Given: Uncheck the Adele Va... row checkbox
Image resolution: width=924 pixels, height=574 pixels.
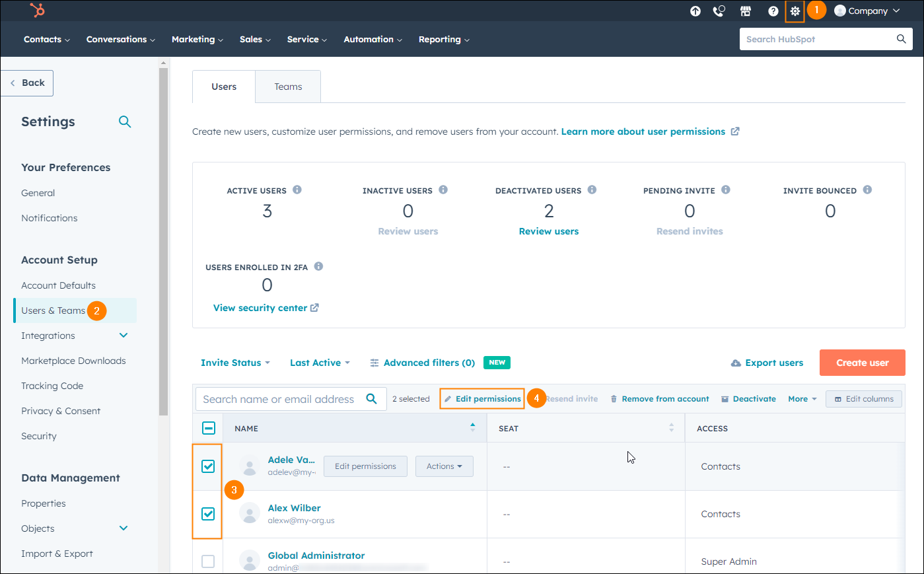Looking at the screenshot, I should [208, 466].
